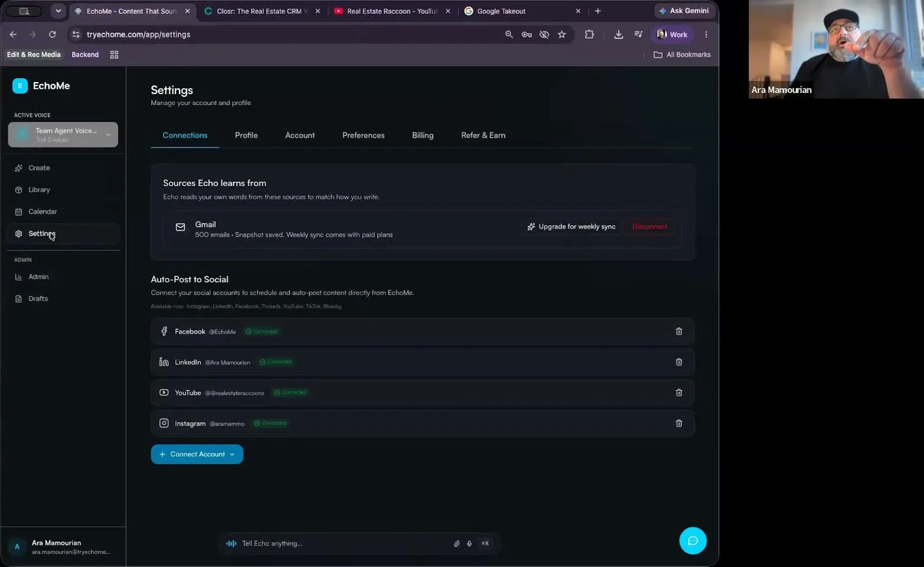Open the bookmarks apps grid icon

114,55
